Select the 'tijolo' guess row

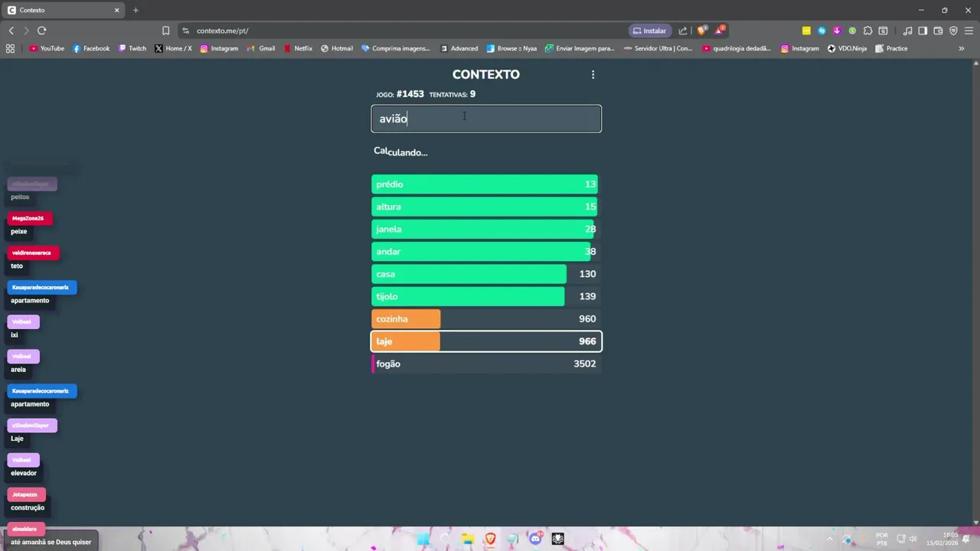point(486,296)
